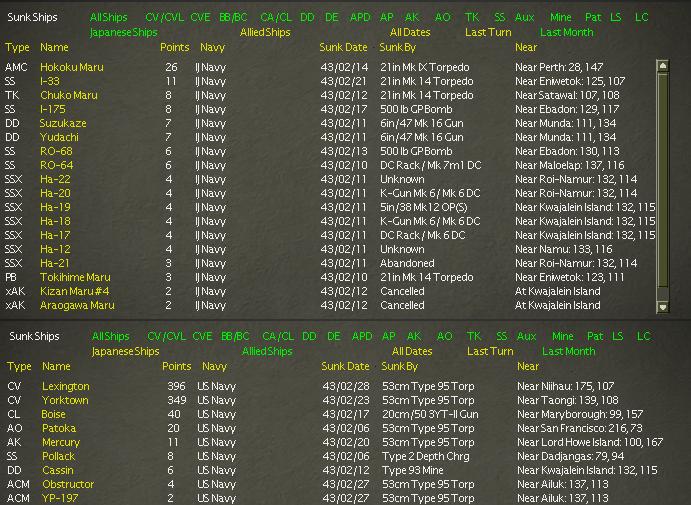Open cargo ship Kizan Maru #4
This screenshot has height=505, width=691.
coord(74,291)
